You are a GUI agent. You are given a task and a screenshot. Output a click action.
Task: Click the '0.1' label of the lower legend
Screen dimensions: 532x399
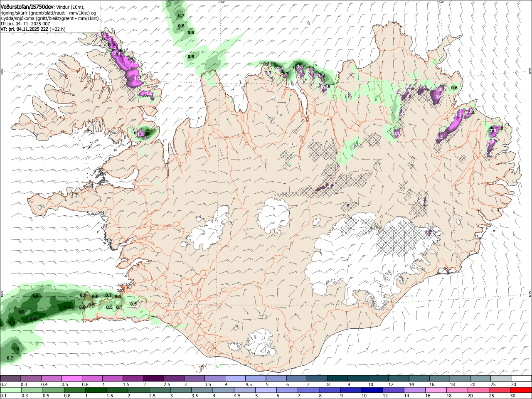tap(3, 397)
